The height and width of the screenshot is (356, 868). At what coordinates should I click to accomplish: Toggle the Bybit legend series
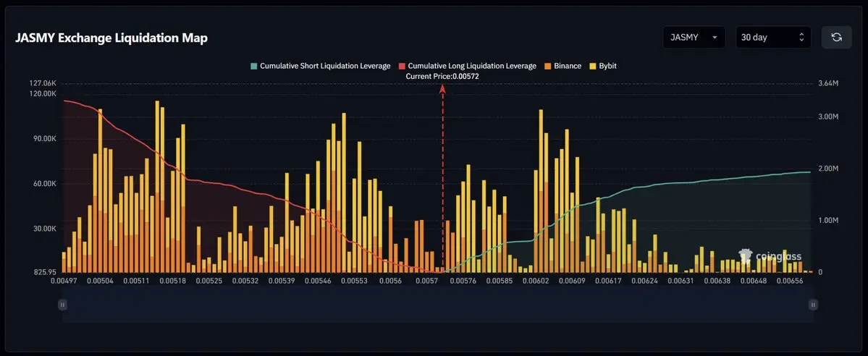(x=602, y=66)
